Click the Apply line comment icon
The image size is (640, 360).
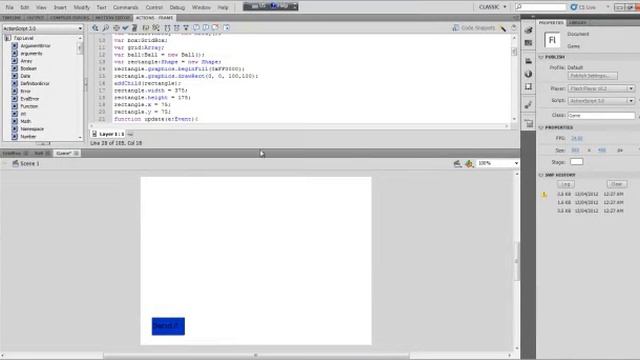[206, 28]
